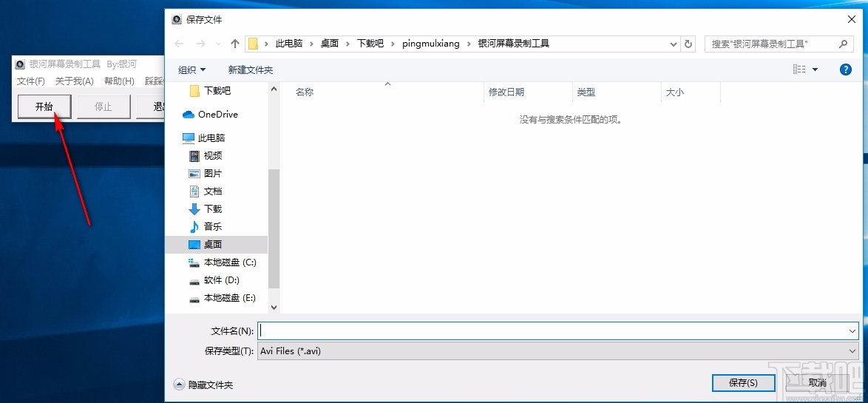
Task: Select 下载吧 folder in navigation pane
Action: (217, 90)
